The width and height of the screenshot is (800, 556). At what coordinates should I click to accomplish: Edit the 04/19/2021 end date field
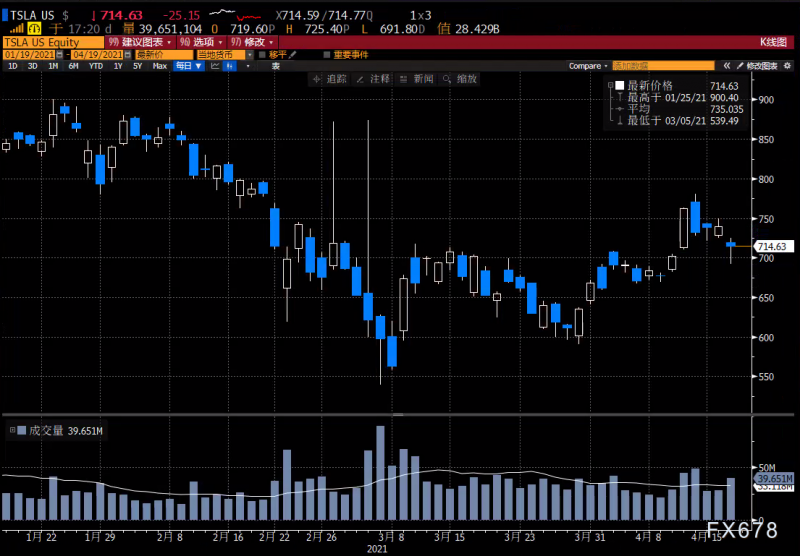(x=97, y=55)
